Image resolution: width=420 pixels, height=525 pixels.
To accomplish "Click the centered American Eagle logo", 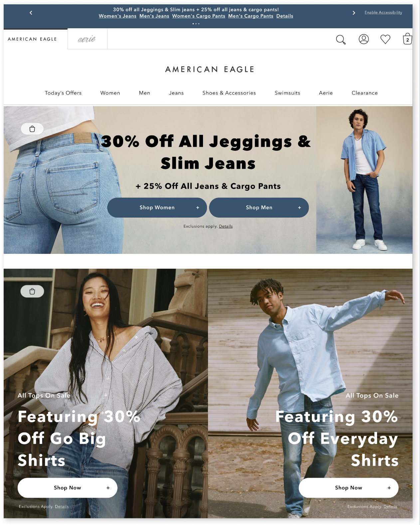I will [x=210, y=69].
